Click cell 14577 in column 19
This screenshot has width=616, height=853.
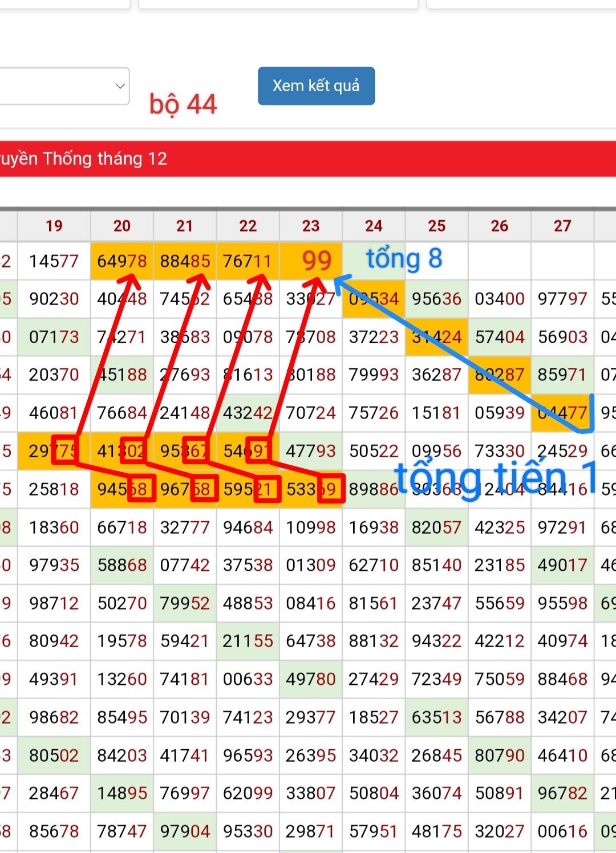54,261
